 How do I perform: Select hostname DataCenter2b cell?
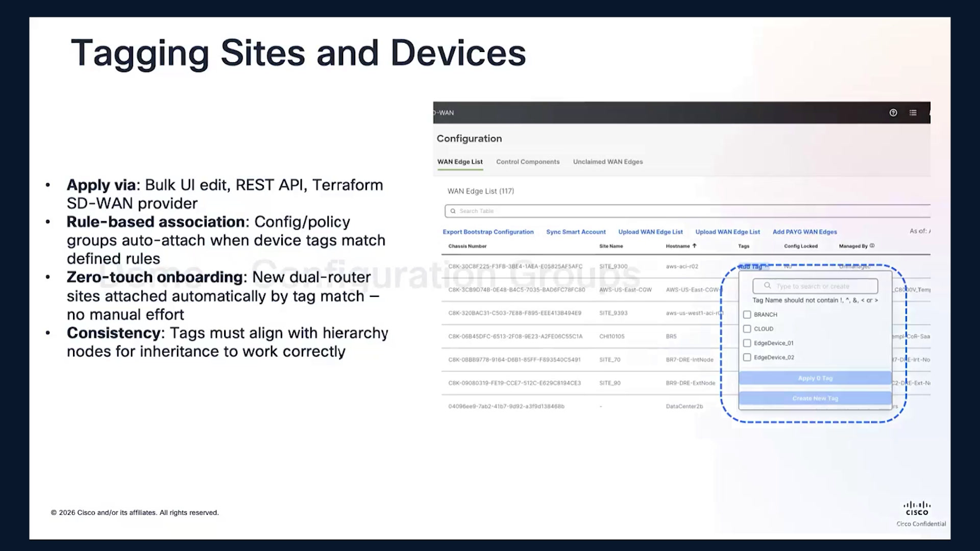684,407
